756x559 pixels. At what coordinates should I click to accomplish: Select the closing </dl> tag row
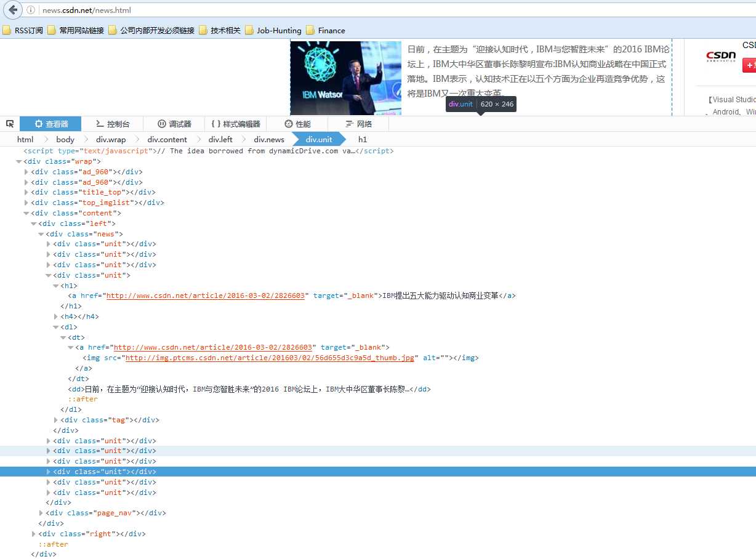(71, 409)
